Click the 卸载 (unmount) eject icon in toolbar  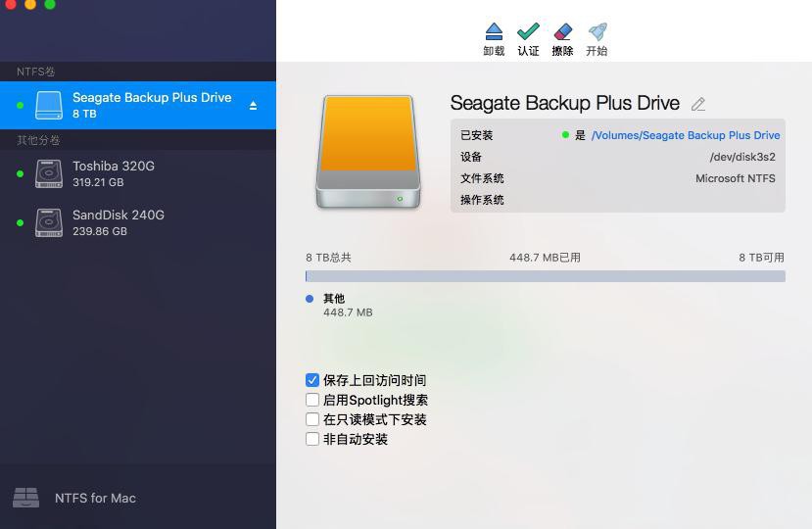pyautogui.click(x=494, y=31)
